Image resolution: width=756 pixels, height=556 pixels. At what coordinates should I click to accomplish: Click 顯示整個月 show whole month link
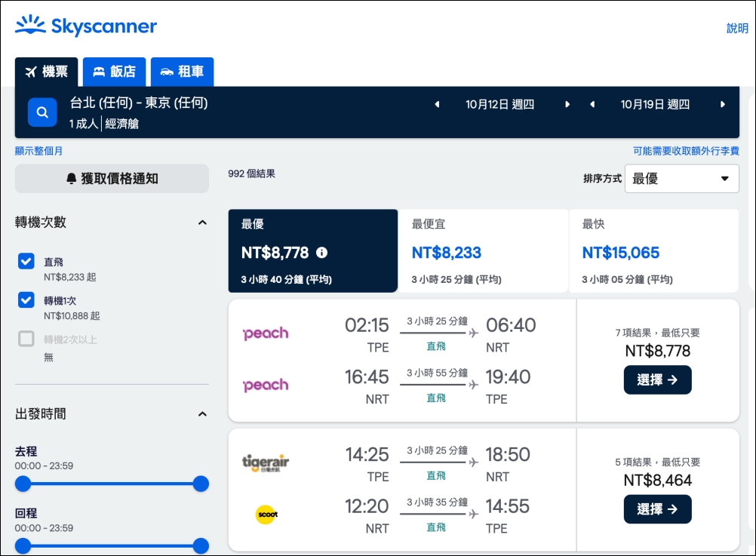point(38,151)
